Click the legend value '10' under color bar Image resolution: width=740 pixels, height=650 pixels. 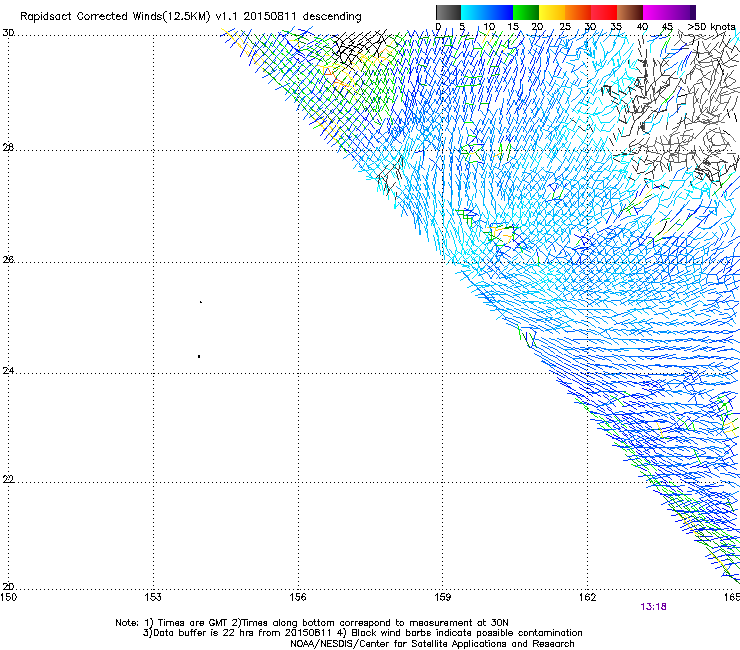pos(489,27)
